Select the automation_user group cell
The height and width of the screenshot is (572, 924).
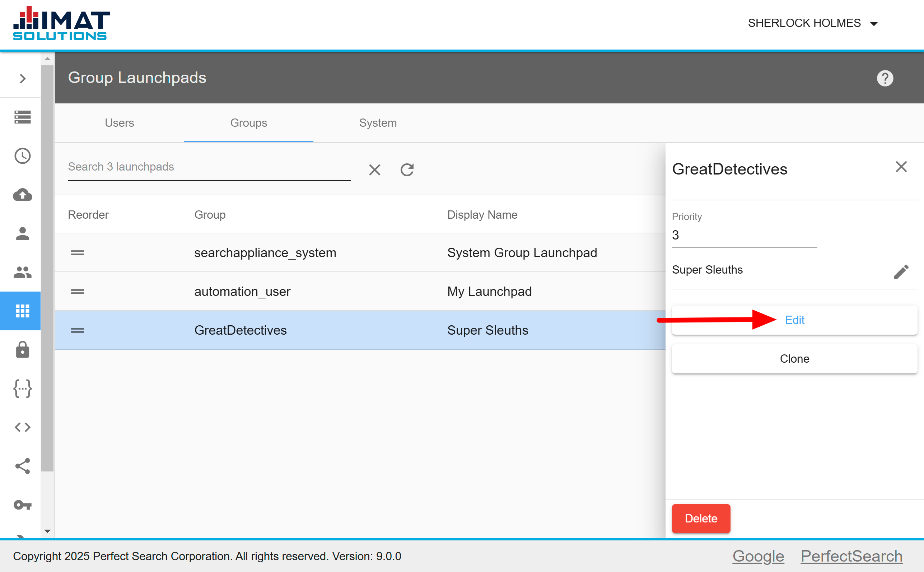pyautogui.click(x=242, y=291)
